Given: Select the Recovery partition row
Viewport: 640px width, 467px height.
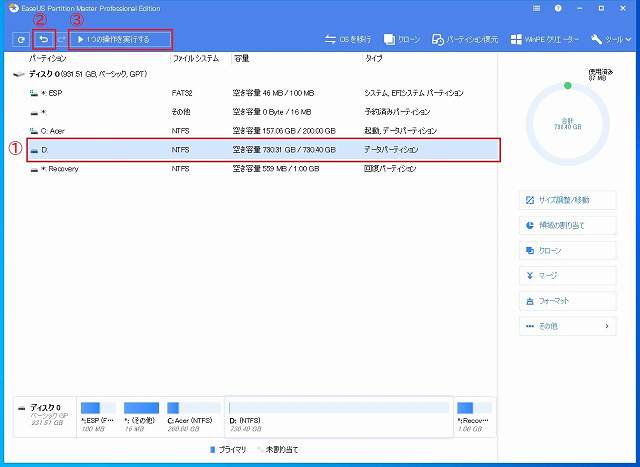Looking at the screenshot, I should [263, 169].
